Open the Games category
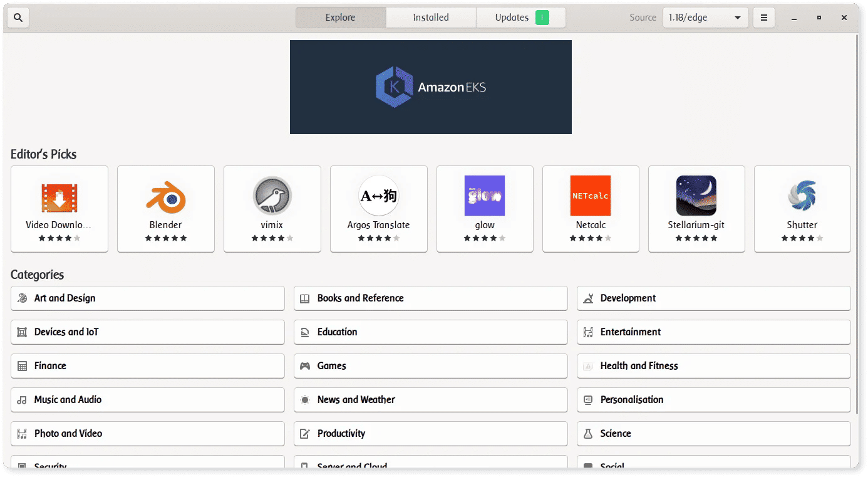 431,366
